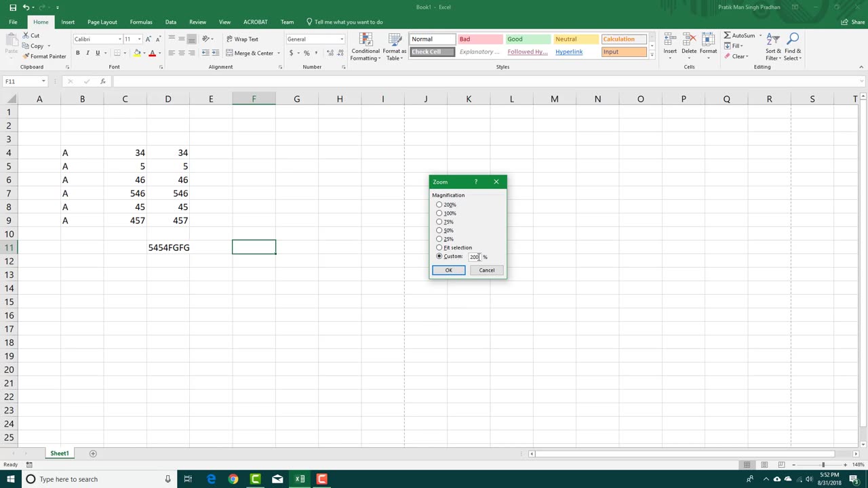Open the Insert cells dropdown
The image size is (868, 488).
pos(670,47)
